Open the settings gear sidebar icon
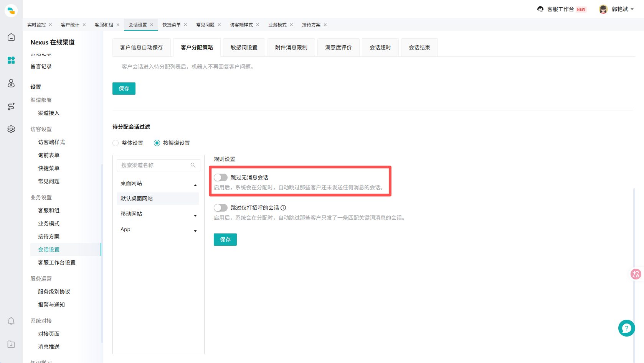Image resolution: width=644 pixels, height=363 pixels. [x=11, y=129]
